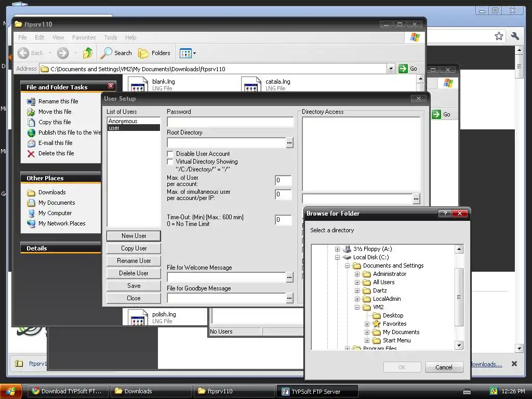
Task: Click the New User button
Action: click(x=134, y=236)
